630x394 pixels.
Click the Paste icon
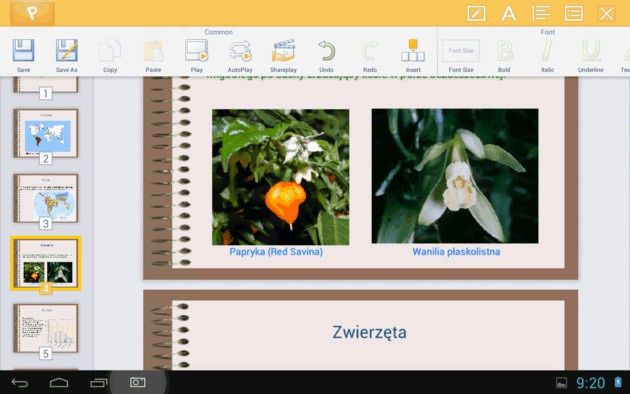point(153,51)
